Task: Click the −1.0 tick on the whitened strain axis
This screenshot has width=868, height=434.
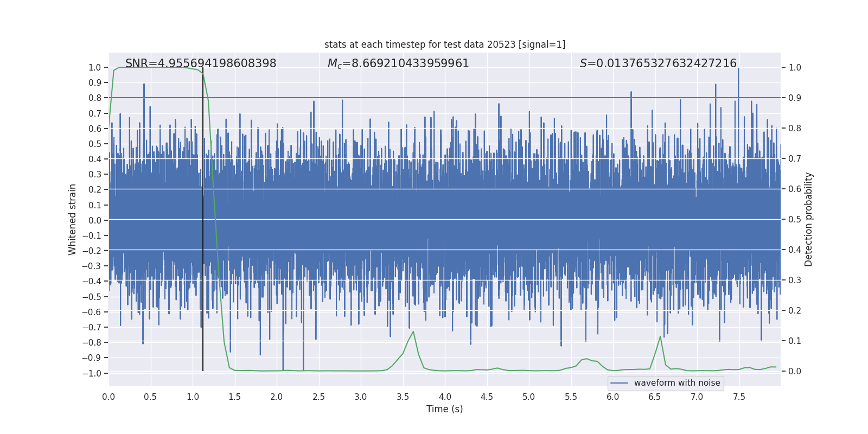Action: pos(92,373)
